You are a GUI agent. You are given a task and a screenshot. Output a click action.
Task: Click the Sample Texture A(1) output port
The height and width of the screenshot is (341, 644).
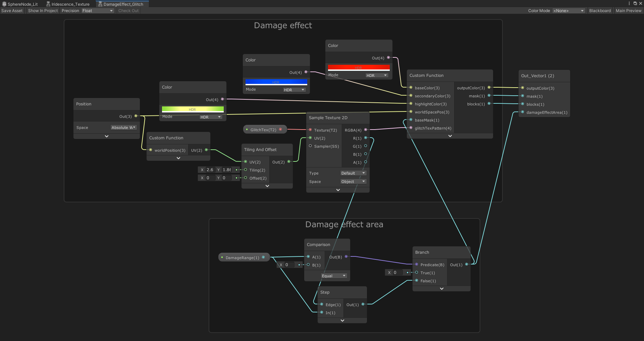[x=366, y=162]
